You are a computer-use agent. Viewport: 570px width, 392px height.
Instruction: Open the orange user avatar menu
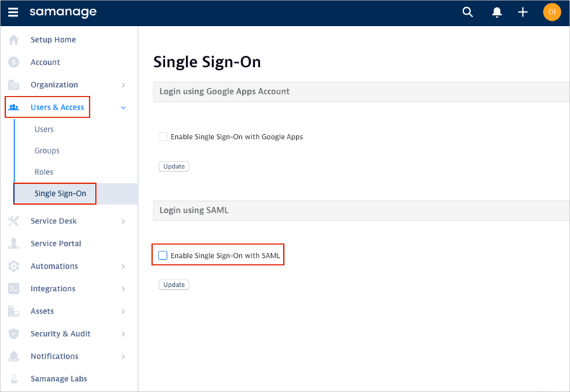(552, 12)
